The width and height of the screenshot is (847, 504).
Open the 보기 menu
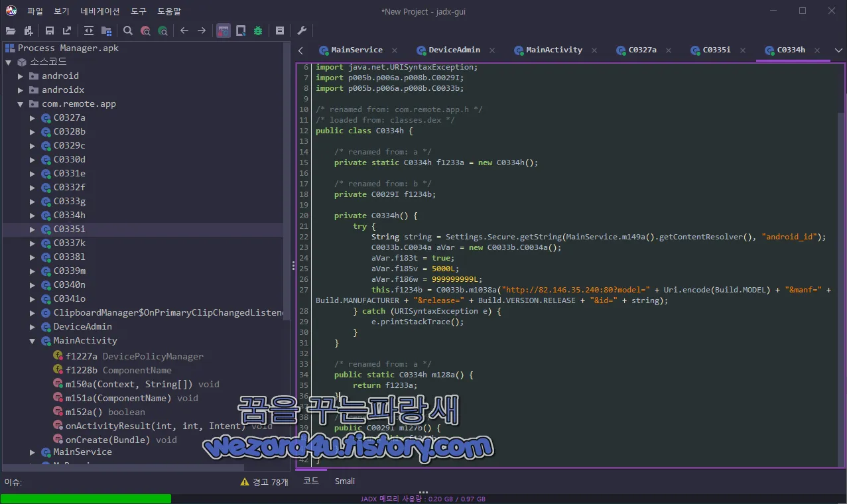pyautogui.click(x=62, y=11)
